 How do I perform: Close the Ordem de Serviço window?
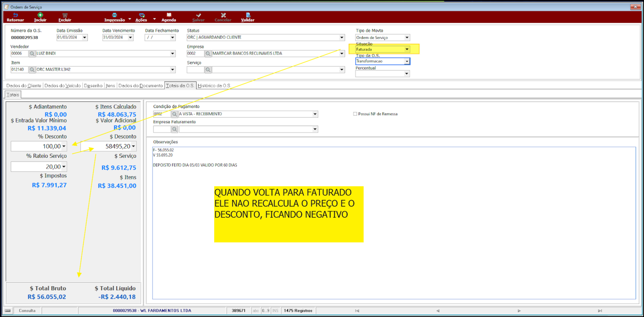click(635, 7)
